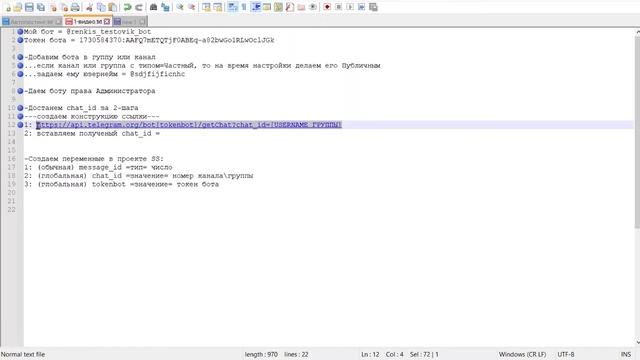
Task: Stop macro recording toolbar icon
Action: 338,7
